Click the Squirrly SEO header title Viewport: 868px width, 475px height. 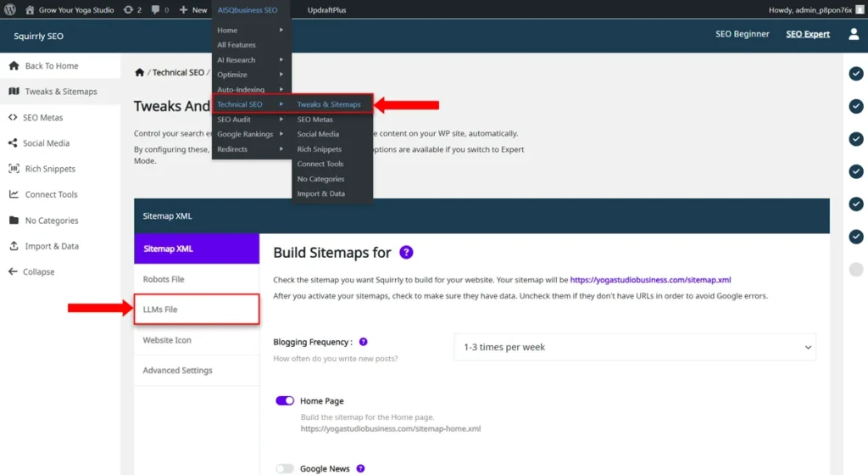pyautogui.click(x=39, y=36)
